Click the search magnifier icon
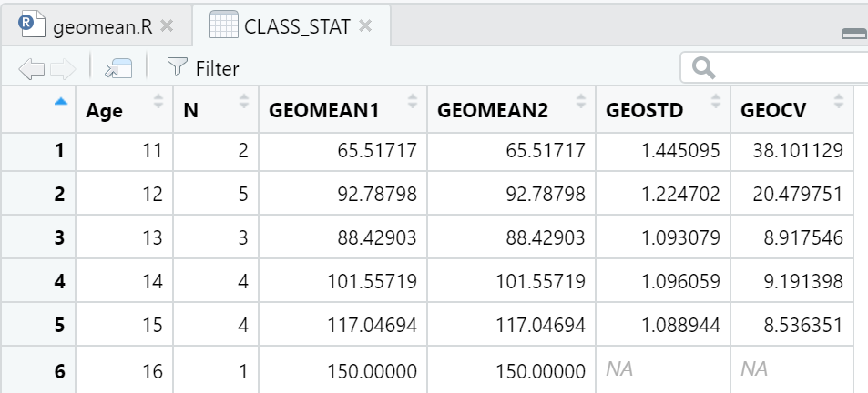This screenshot has height=393, width=868. click(703, 68)
